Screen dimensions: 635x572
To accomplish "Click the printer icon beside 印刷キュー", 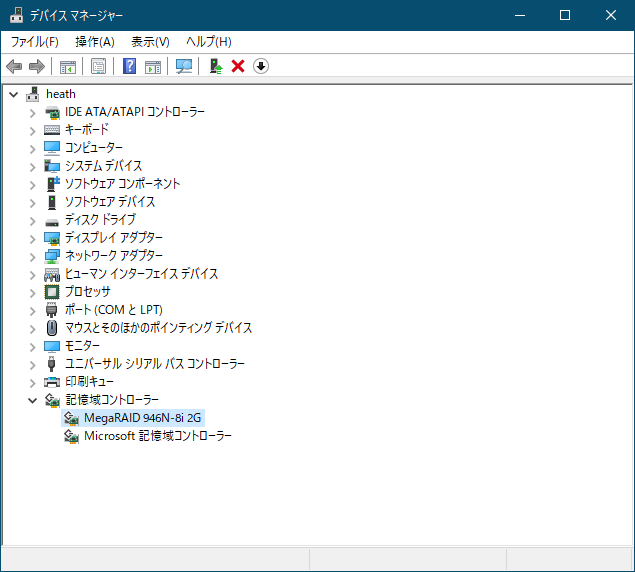I will (x=52, y=382).
